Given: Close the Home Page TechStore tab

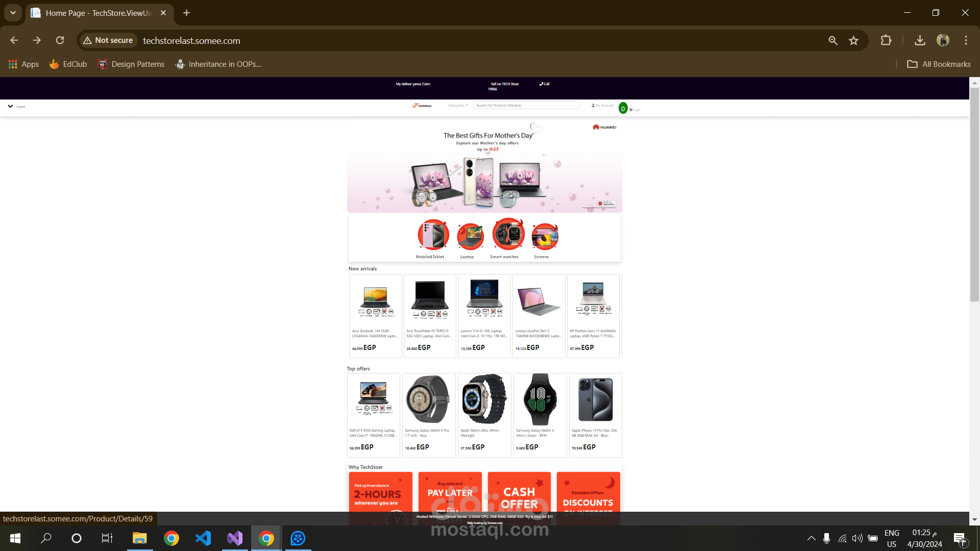Looking at the screenshot, I should [x=163, y=13].
